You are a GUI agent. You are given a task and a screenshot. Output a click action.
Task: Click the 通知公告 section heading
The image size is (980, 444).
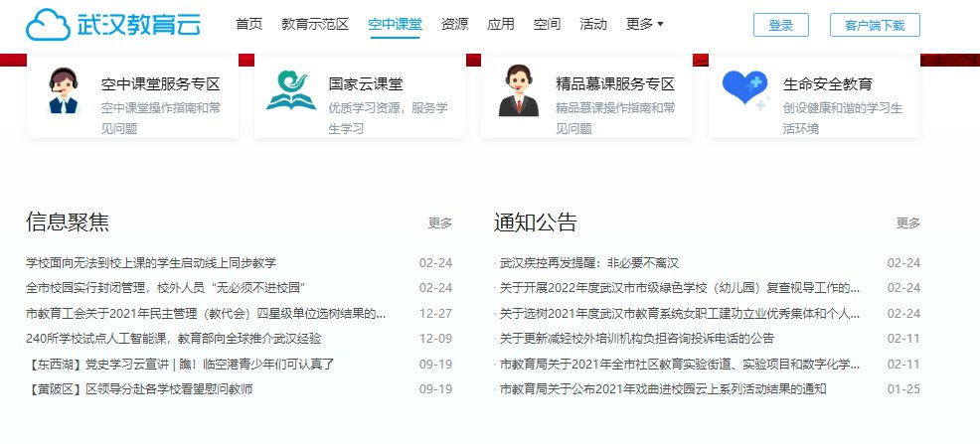pos(535,222)
